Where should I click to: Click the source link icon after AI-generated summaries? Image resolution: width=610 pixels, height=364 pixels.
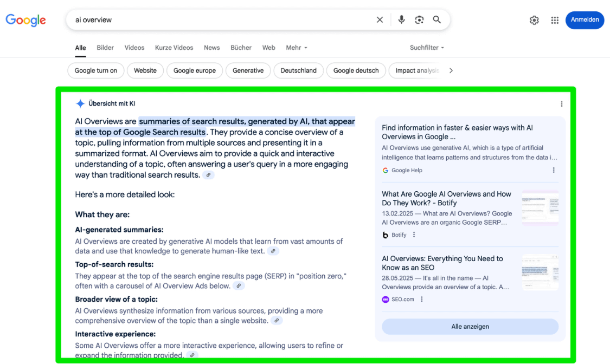(x=273, y=251)
